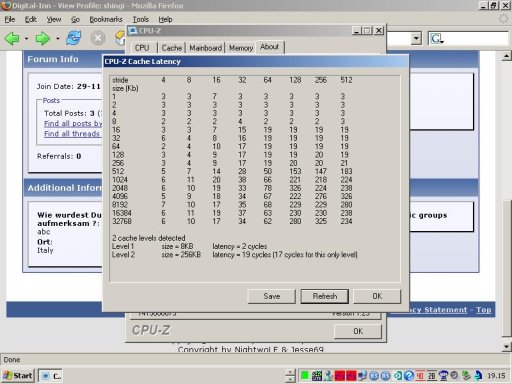Click the taskbar toolbar scroll-down arrow
The height and width of the screenshot is (384, 512).
coord(291,379)
